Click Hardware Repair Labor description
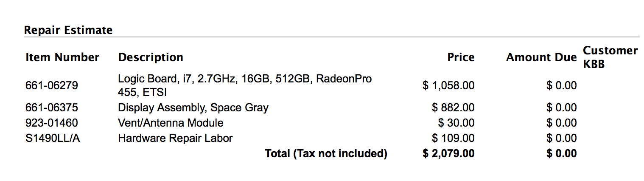The height and width of the screenshot is (181, 644). point(175,139)
